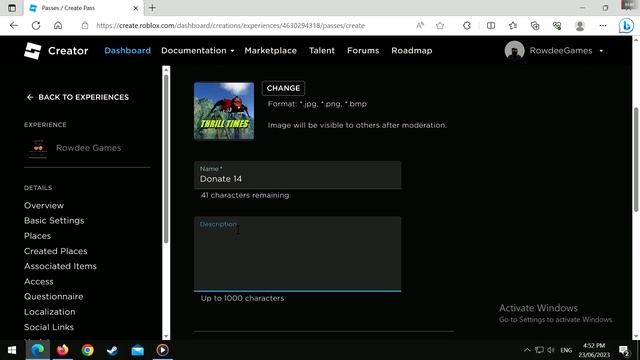The height and width of the screenshot is (360, 640).
Task: Open the Overview section
Action: coord(44,205)
